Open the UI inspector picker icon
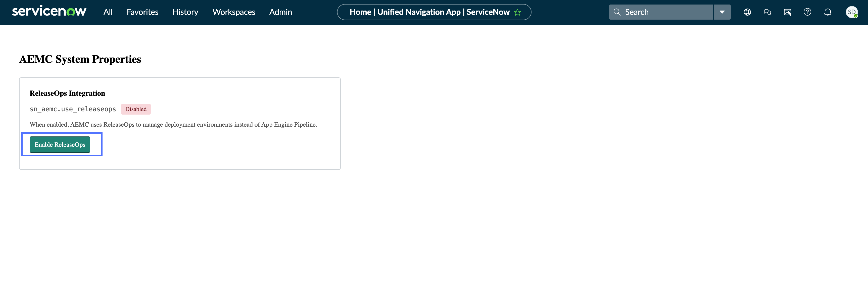Viewport: 868px width, 299px height. point(788,13)
